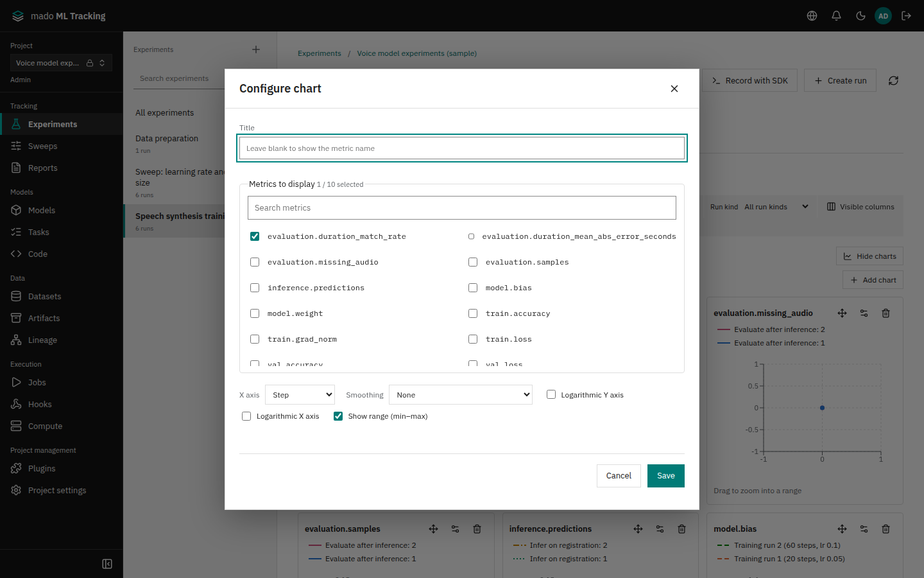Save the chart configuration
924x578 pixels.
(x=666, y=476)
